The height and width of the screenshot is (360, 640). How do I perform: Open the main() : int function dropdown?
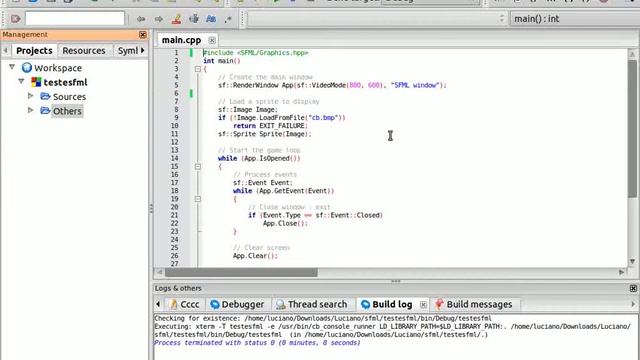(x=575, y=19)
